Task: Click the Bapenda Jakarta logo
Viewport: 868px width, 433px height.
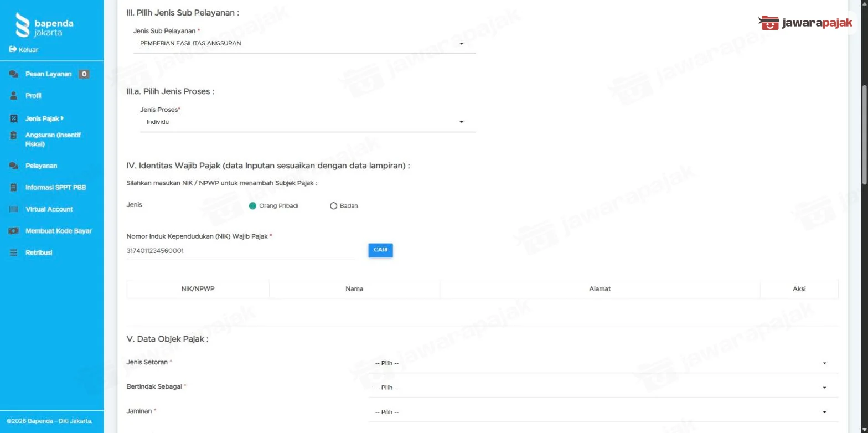Action: point(44,25)
